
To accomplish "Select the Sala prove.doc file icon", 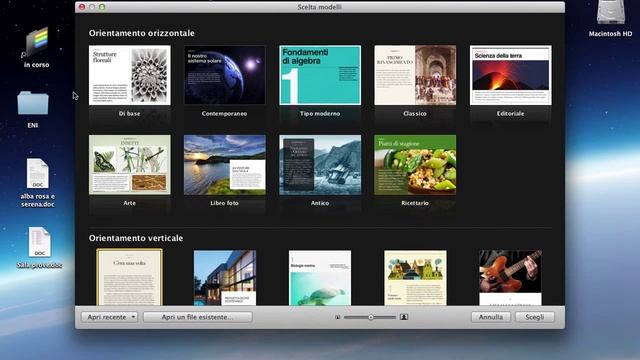I will point(40,242).
